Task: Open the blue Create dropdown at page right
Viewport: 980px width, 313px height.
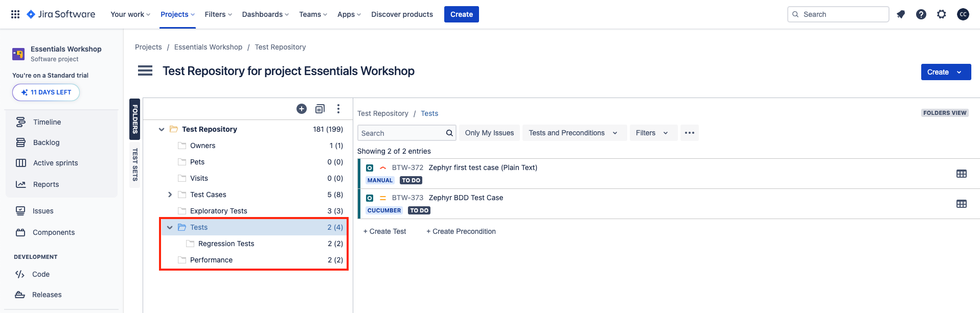Action: coord(946,72)
